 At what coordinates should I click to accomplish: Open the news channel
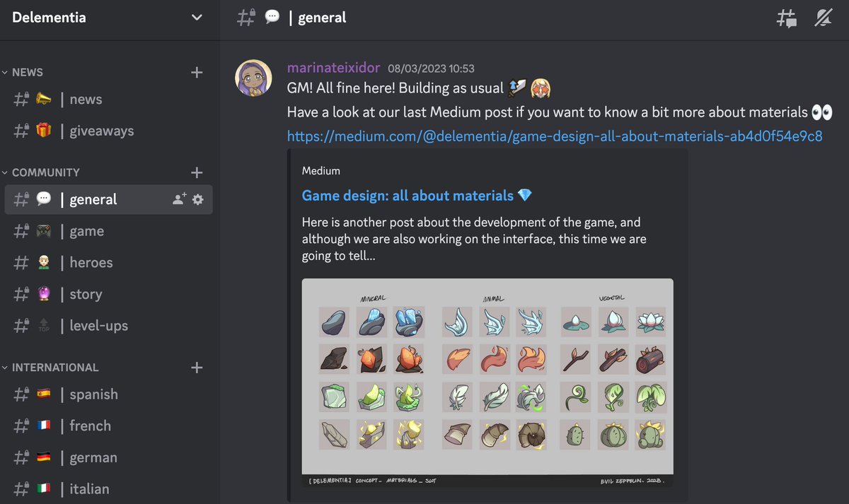click(x=108, y=100)
